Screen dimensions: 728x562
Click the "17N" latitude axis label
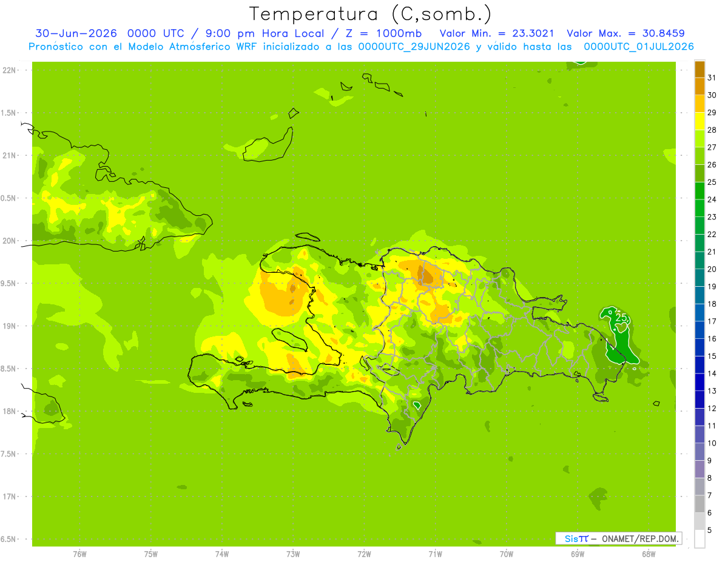click(x=9, y=497)
